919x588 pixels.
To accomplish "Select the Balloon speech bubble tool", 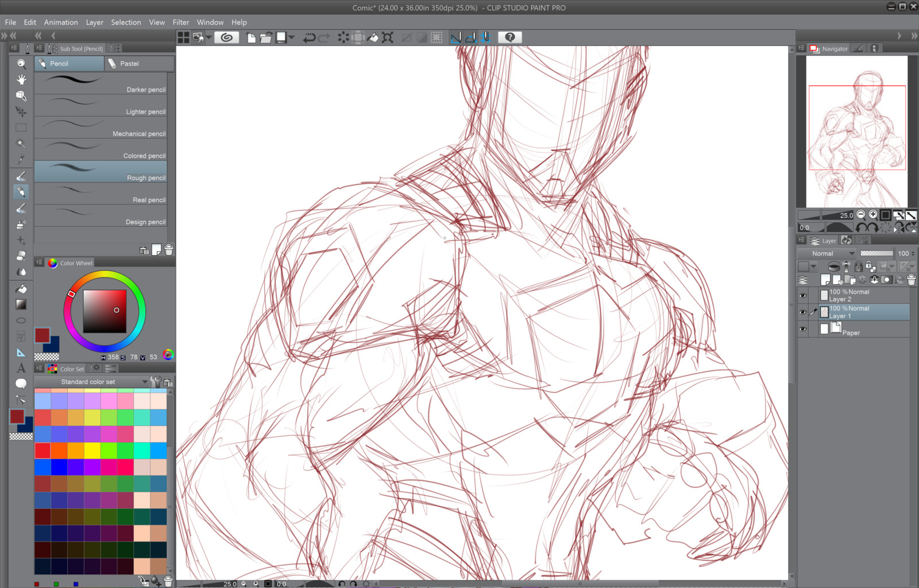I will pos(21,384).
